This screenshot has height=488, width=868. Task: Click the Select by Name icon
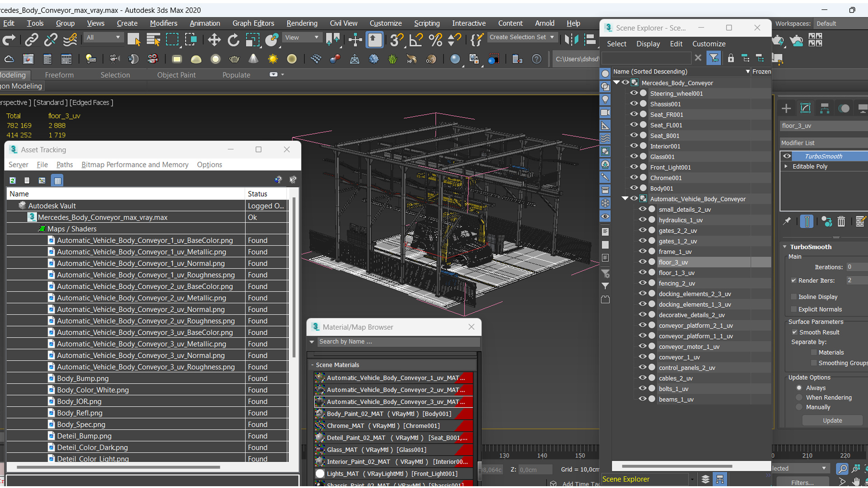(153, 40)
